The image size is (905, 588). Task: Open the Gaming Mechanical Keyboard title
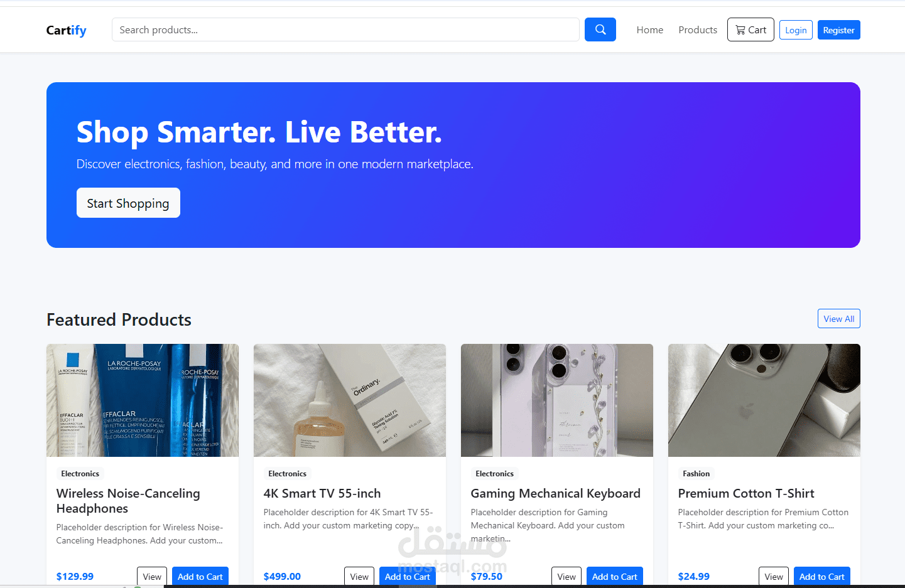pyautogui.click(x=556, y=493)
